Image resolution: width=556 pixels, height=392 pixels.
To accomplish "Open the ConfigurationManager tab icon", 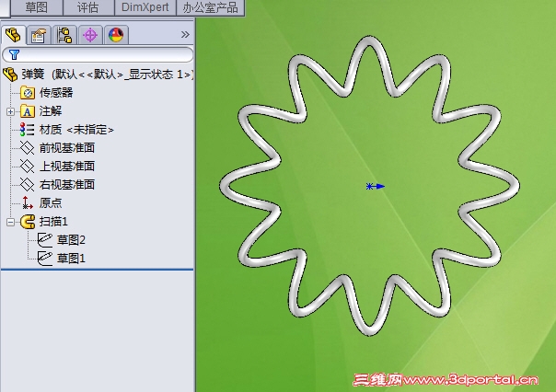I will pyautogui.click(x=64, y=35).
